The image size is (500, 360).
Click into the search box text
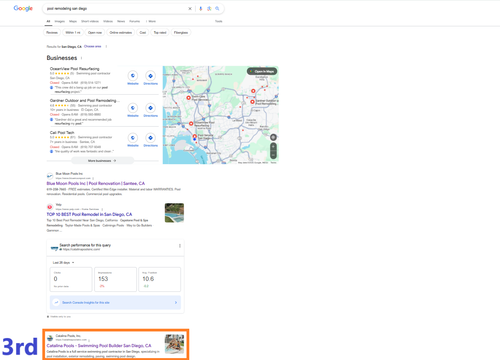point(67,9)
